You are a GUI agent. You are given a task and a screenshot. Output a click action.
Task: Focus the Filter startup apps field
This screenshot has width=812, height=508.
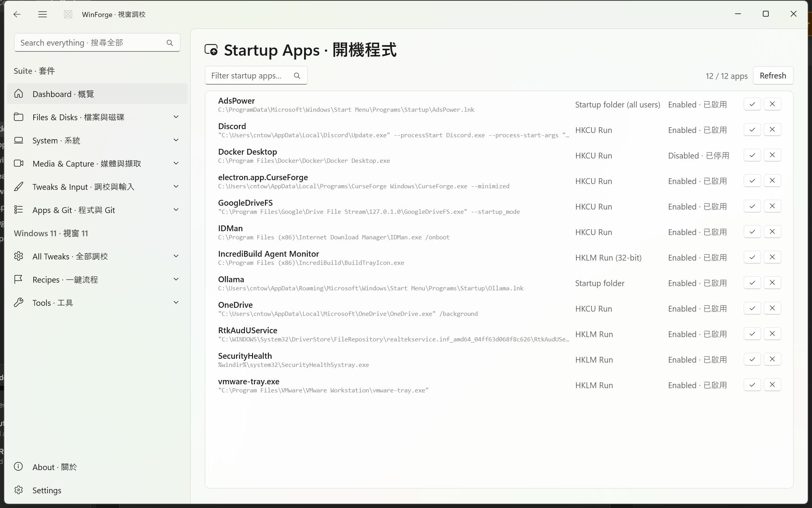256,75
